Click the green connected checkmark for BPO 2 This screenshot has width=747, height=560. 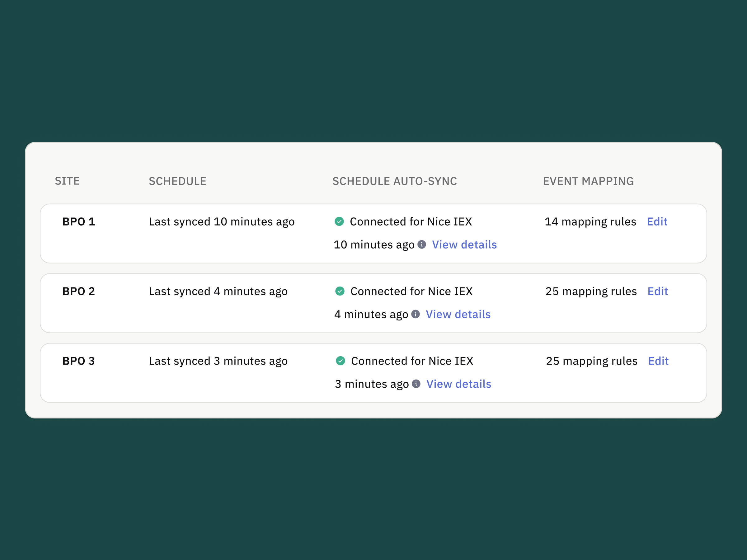(340, 291)
